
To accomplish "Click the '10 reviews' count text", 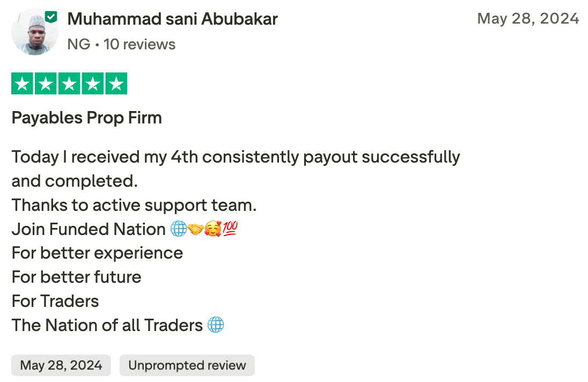I will coord(139,44).
